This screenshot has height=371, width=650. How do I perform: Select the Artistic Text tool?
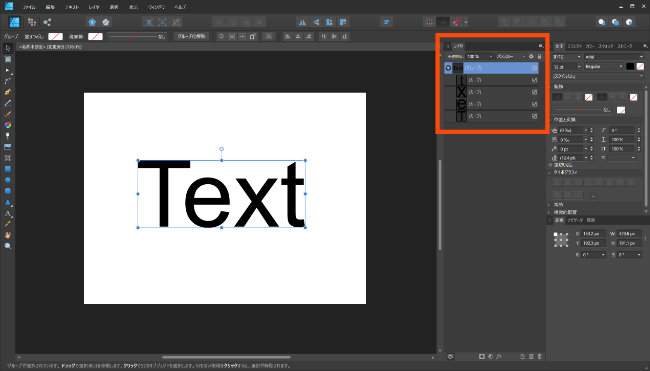pyautogui.click(x=7, y=213)
